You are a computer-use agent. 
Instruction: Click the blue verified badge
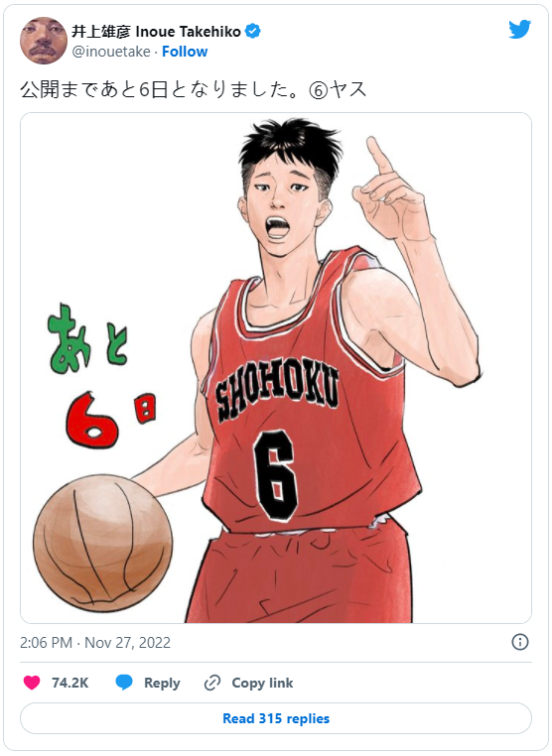[253, 32]
